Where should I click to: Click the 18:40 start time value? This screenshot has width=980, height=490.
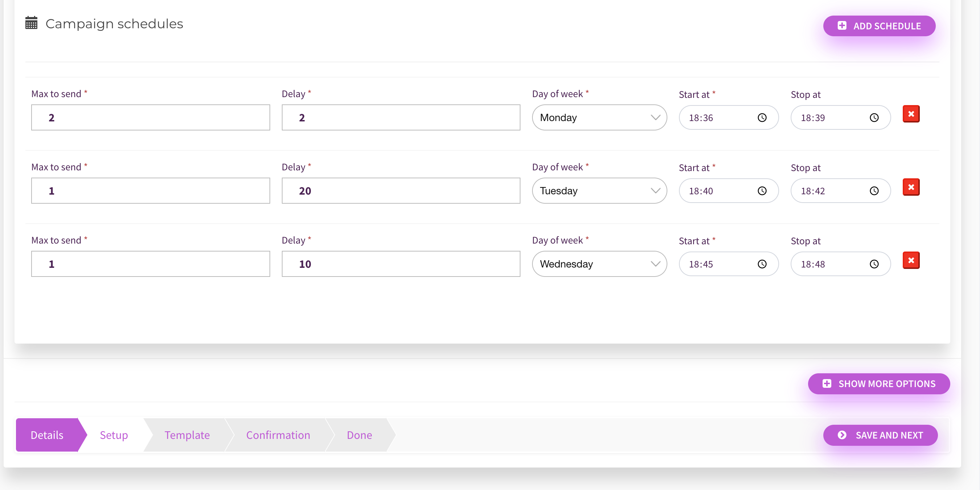tap(701, 191)
